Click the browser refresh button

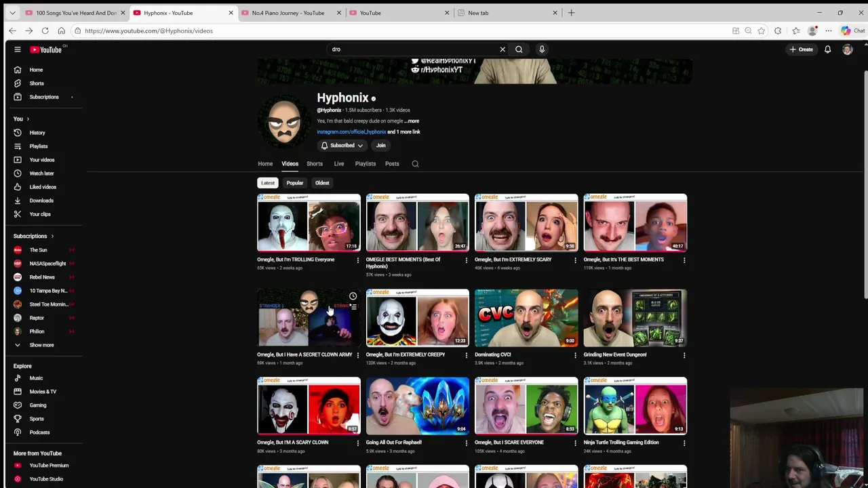click(45, 30)
